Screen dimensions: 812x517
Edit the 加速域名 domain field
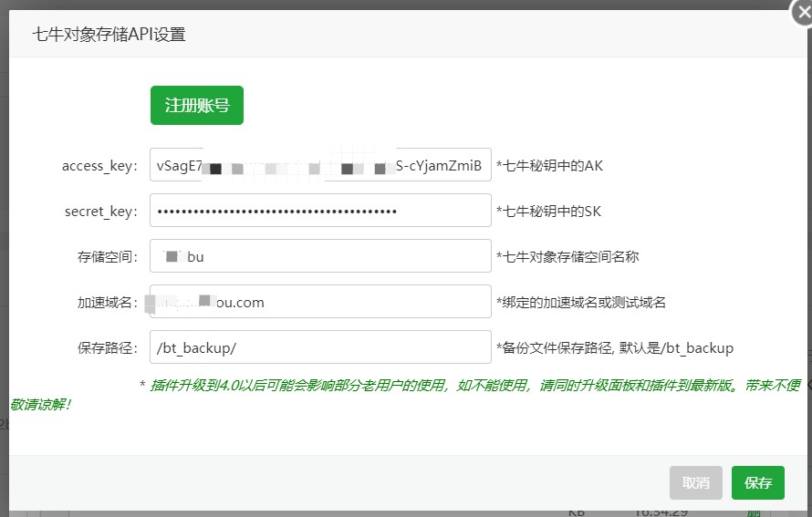tap(320, 301)
